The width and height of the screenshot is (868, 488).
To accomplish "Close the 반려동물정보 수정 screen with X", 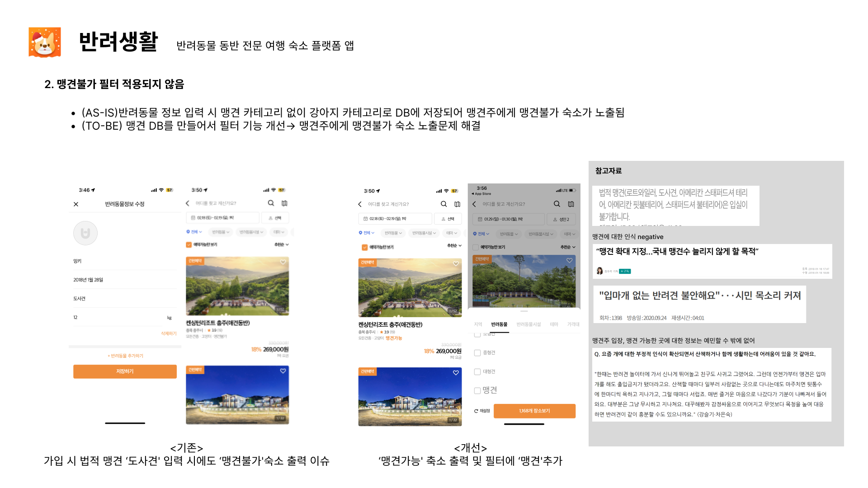I will (76, 204).
